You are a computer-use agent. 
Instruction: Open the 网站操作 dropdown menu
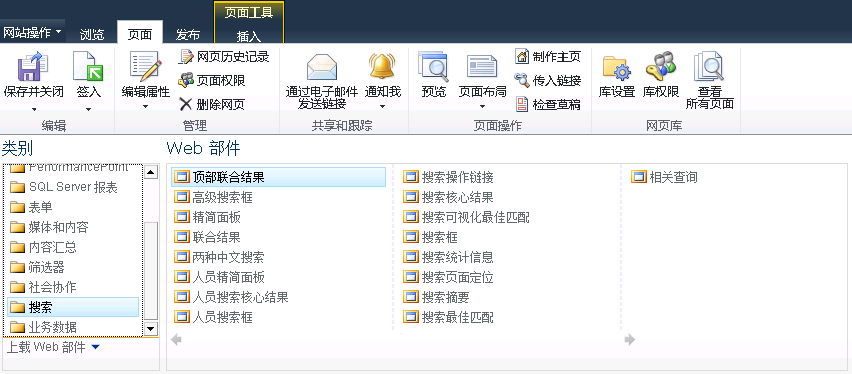click(32, 33)
